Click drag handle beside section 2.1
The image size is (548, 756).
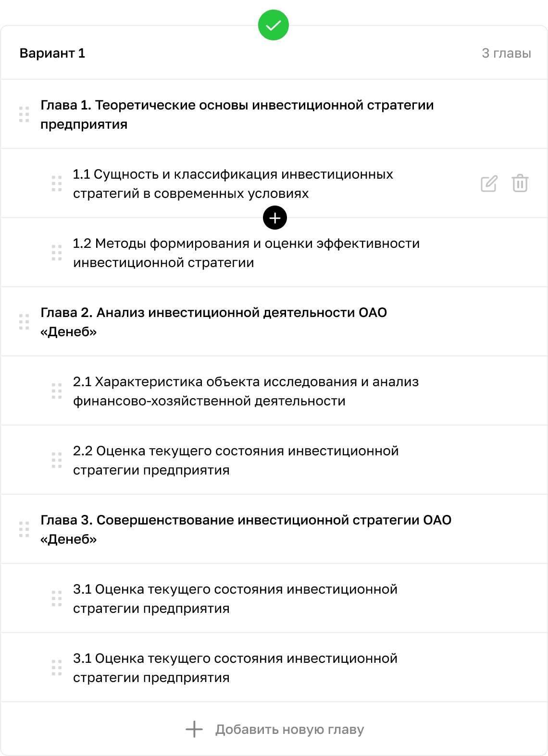57,391
